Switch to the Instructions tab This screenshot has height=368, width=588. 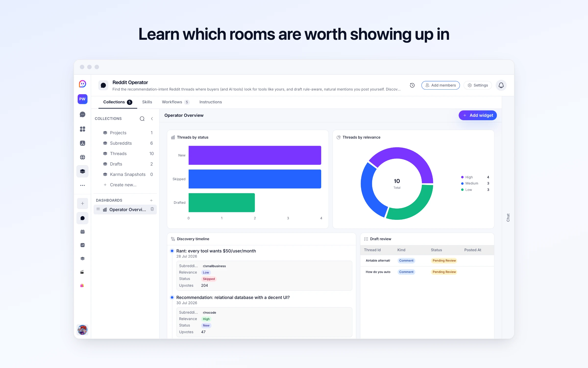pyautogui.click(x=210, y=102)
